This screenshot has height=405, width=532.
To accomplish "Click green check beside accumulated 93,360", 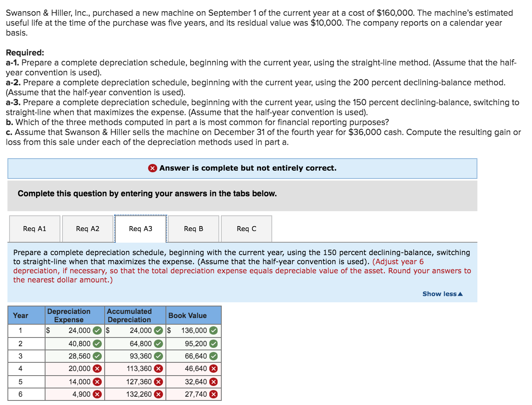I will tap(158, 356).
